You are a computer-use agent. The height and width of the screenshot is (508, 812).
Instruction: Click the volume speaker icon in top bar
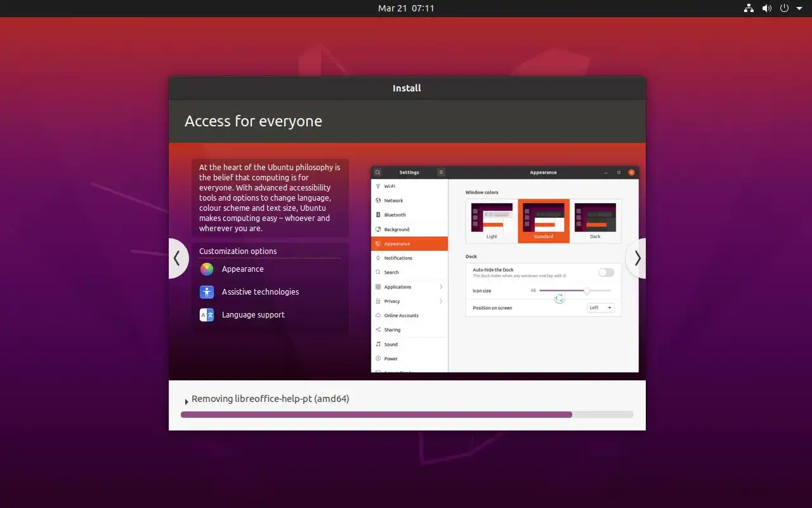pyautogui.click(x=766, y=8)
